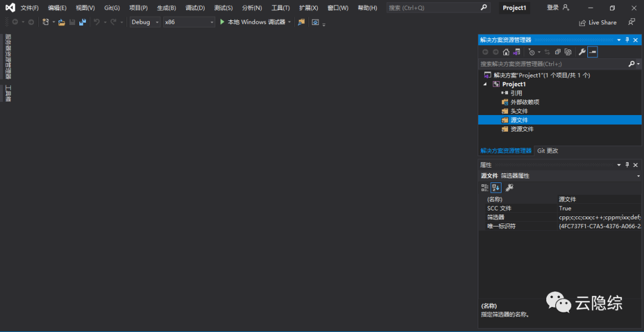Switch to the Git 更改 tab
This screenshot has height=332, width=644.
(x=547, y=151)
